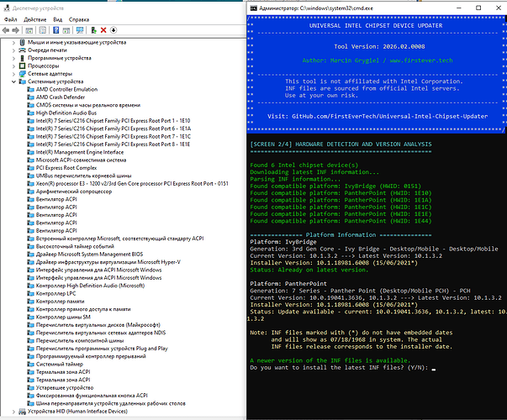This screenshot has height=420, width=507.
Task: Select Intel PCI Express Root Port 6 - 1E1A
Action: (x=114, y=129)
